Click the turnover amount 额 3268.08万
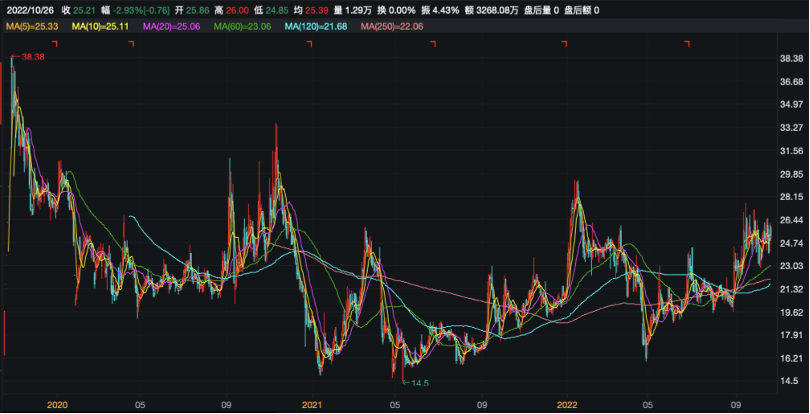The height and width of the screenshot is (414, 810). pyautogui.click(x=492, y=10)
